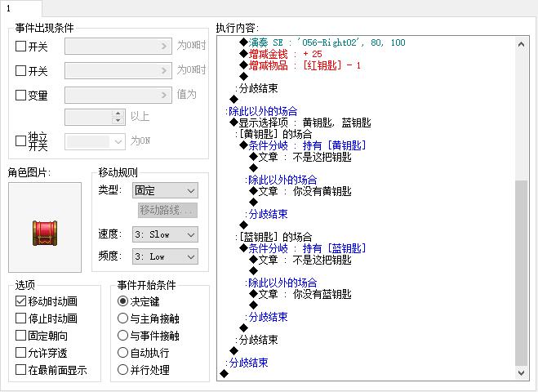
Task: Click the scroll up arrow in command list
Action: pyautogui.click(x=521, y=44)
